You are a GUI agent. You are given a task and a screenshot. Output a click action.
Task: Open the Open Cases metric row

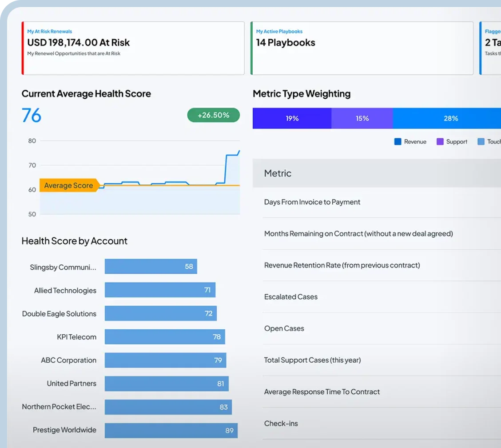(x=284, y=328)
